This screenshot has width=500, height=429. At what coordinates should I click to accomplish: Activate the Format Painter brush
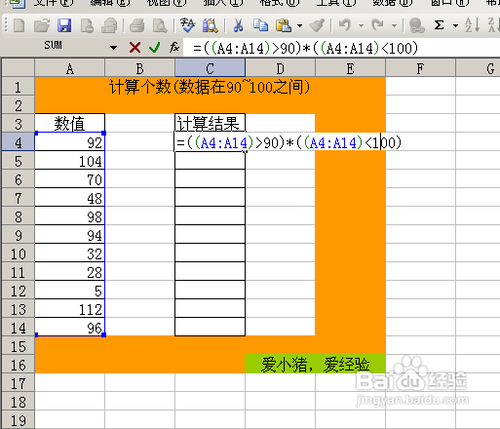317,26
